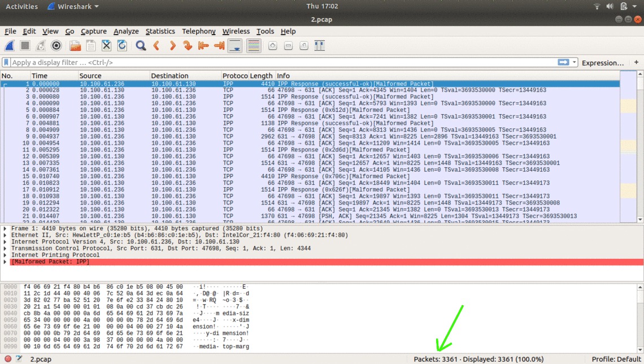
Task: Reload the capture file
Action: pos(122,46)
